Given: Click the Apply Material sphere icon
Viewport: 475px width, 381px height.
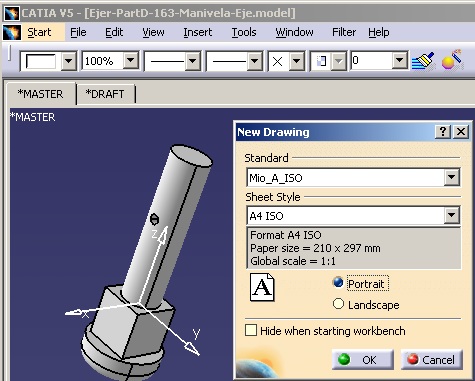Looking at the screenshot, I should click(452, 60).
